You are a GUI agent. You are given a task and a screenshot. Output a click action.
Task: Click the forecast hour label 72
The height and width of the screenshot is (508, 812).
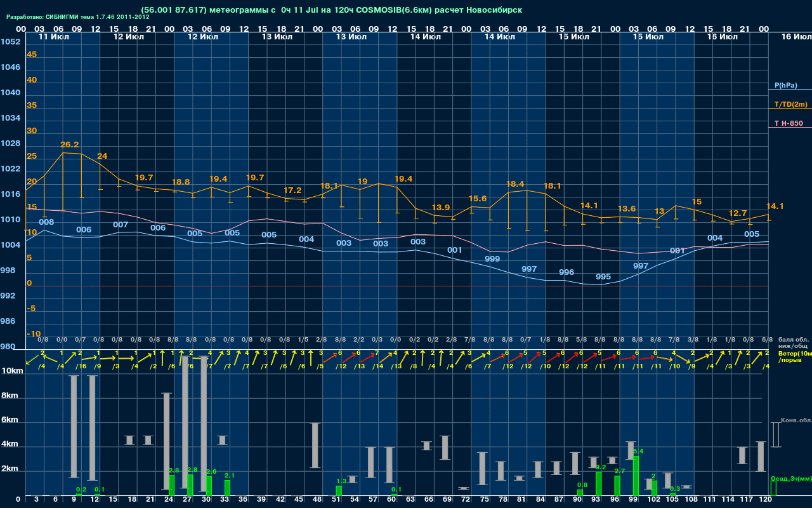[x=466, y=500]
